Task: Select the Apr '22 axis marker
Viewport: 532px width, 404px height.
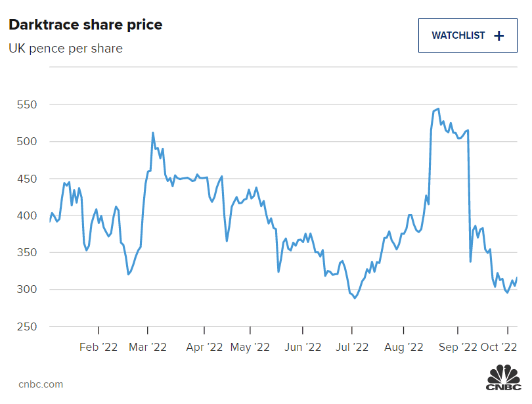Action: click(x=204, y=346)
